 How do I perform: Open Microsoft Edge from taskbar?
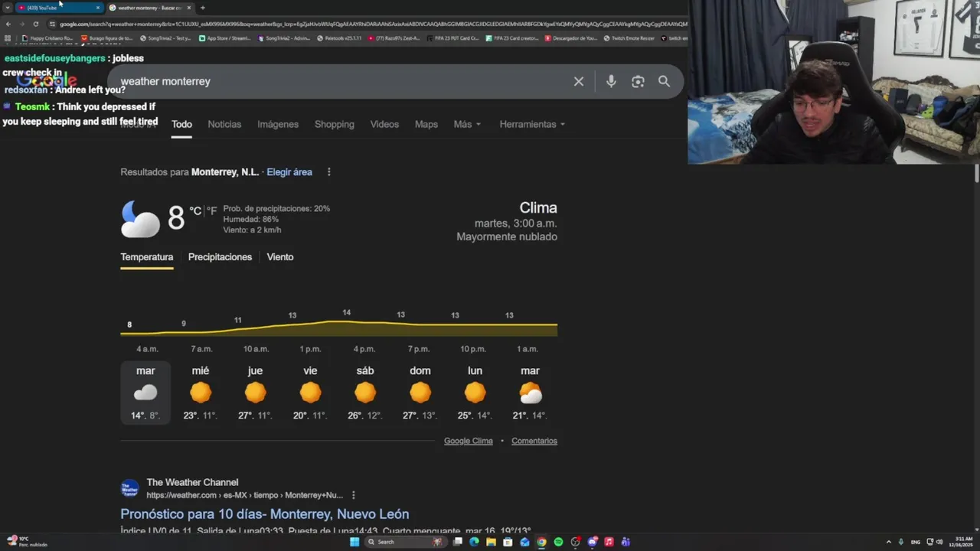point(474,542)
